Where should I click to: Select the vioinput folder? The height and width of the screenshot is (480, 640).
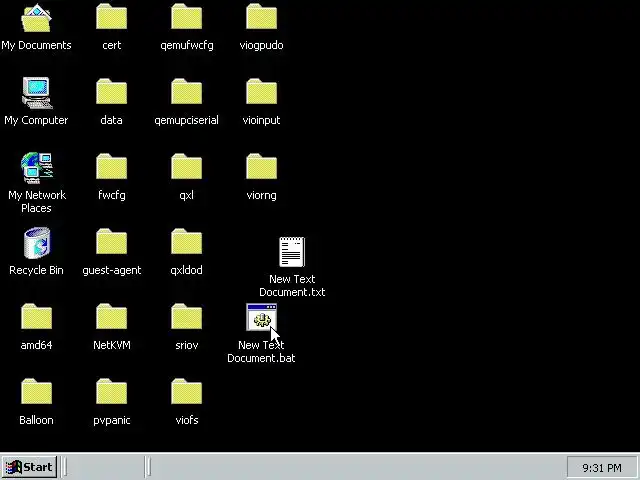click(262, 92)
